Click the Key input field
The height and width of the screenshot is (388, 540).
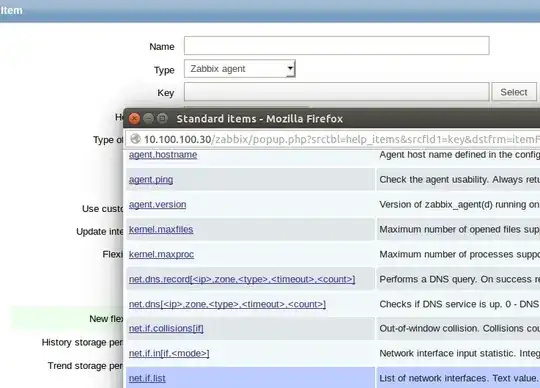coord(336,92)
